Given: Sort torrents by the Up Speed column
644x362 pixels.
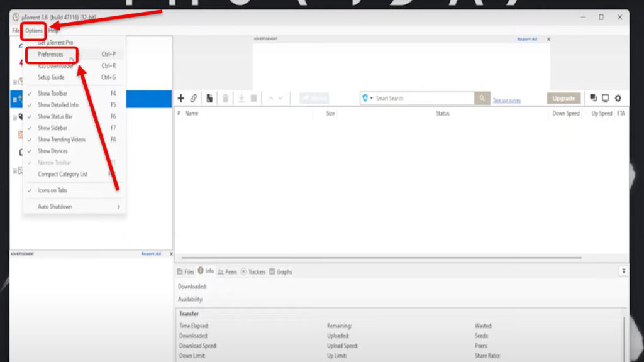Looking at the screenshot, I should click(x=602, y=113).
